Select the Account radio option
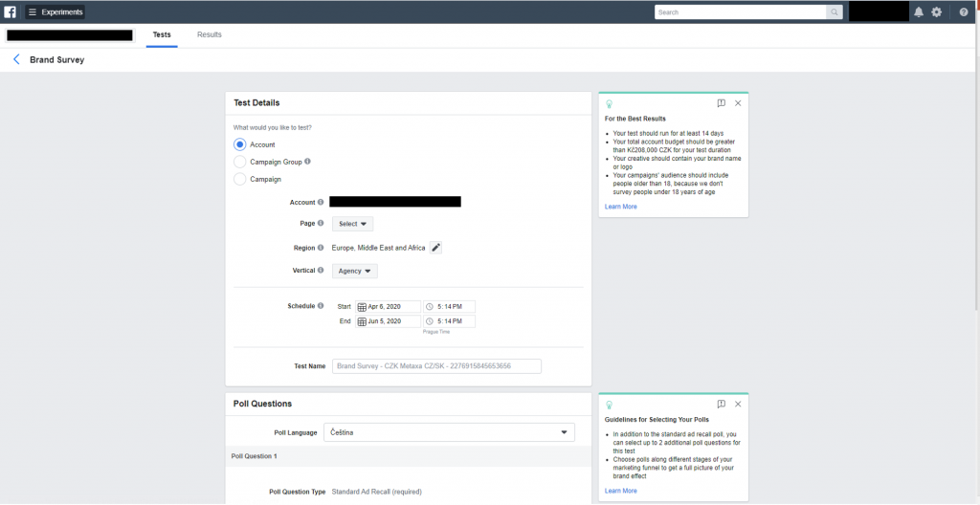Viewport: 980px width, 505px height. [x=240, y=144]
